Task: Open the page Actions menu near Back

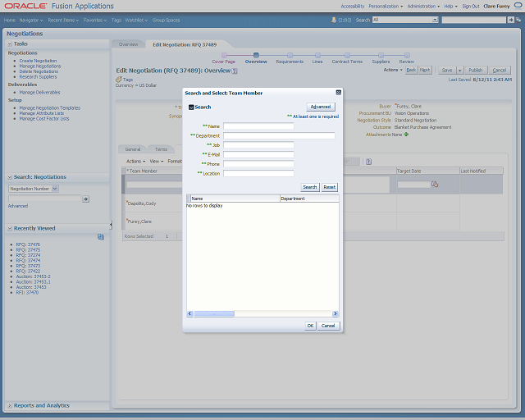Action: (393, 70)
